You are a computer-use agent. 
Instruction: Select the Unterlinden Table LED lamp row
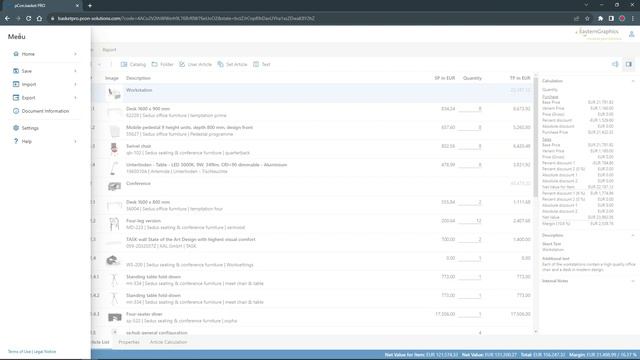[x=312, y=168]
